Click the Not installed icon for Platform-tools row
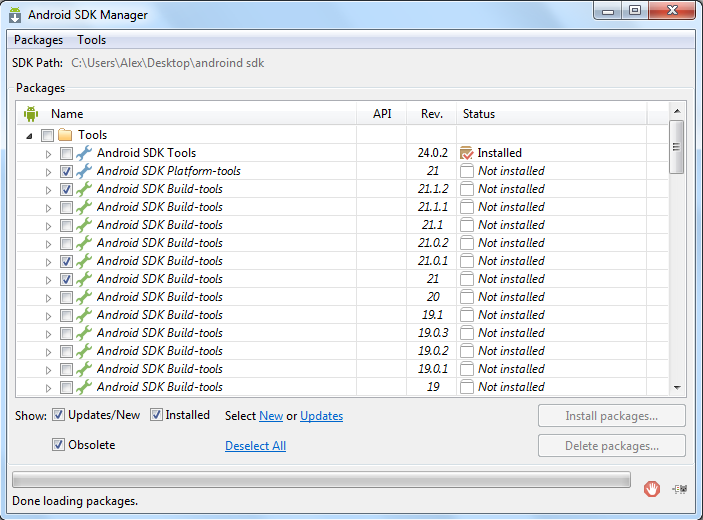 tap(467, 171)
